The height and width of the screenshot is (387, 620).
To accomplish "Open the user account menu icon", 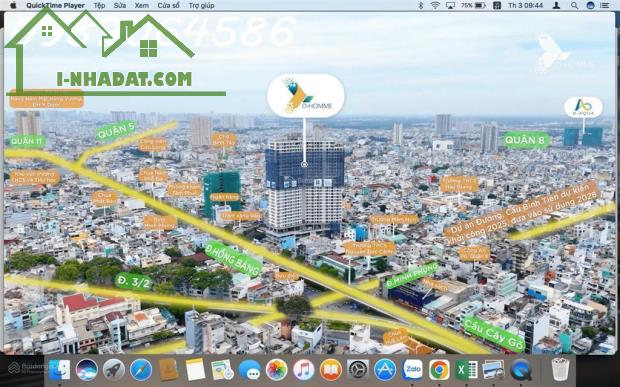I will click(556, 5).
